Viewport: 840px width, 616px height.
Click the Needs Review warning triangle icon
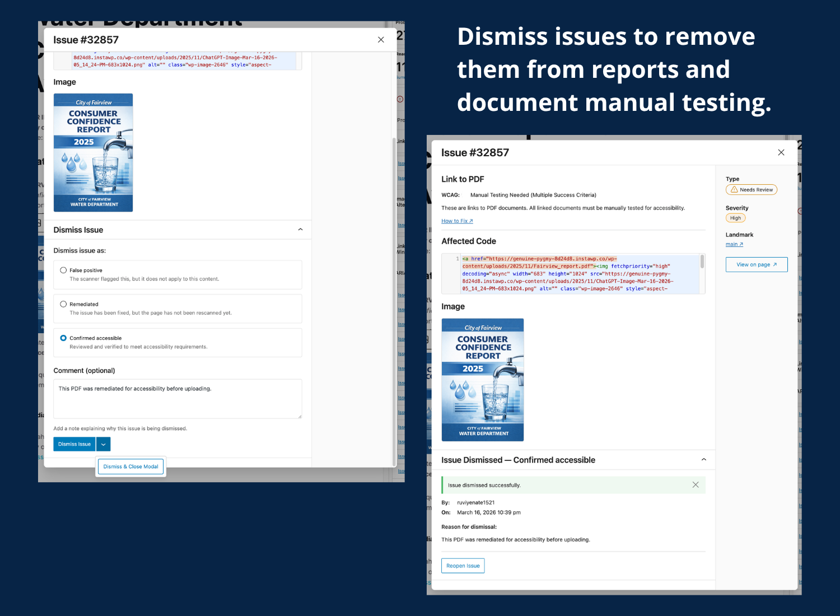734,190
